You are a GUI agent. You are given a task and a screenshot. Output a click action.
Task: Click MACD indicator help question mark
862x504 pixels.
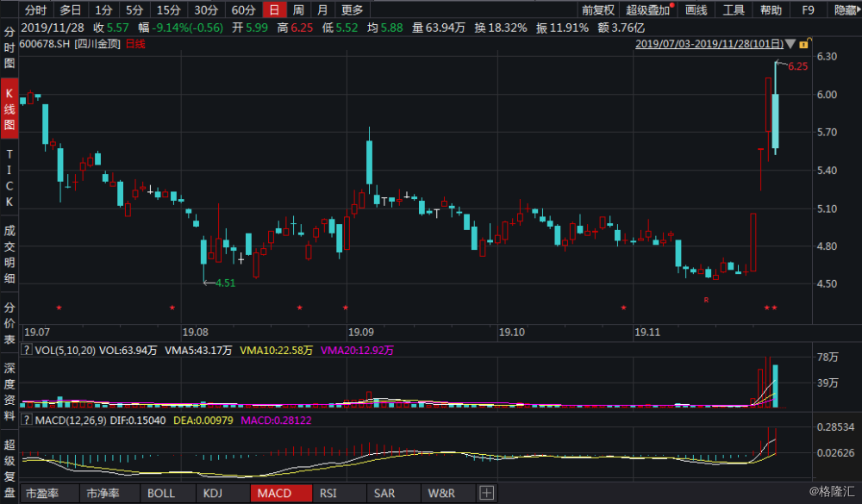[x=26, y=420]
